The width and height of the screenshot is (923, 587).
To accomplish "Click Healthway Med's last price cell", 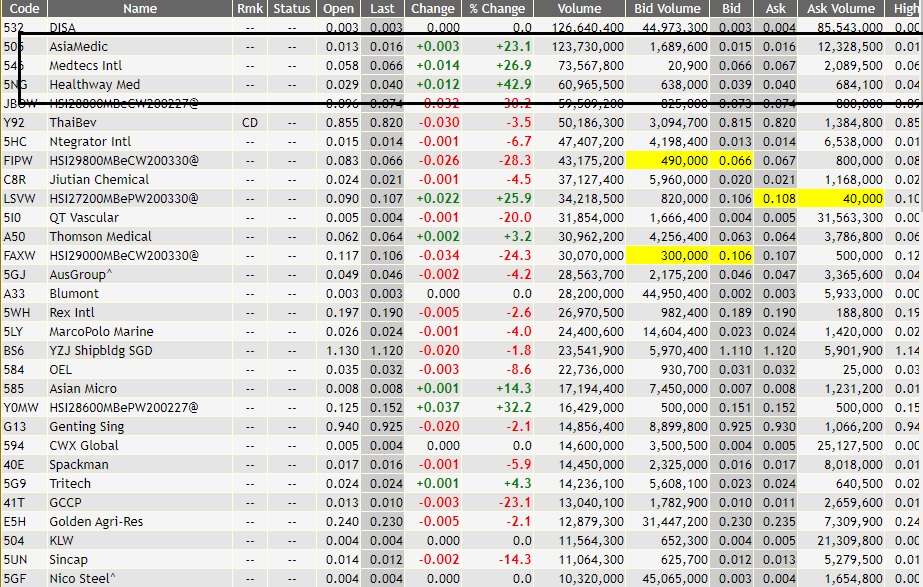I will point(384,85).
